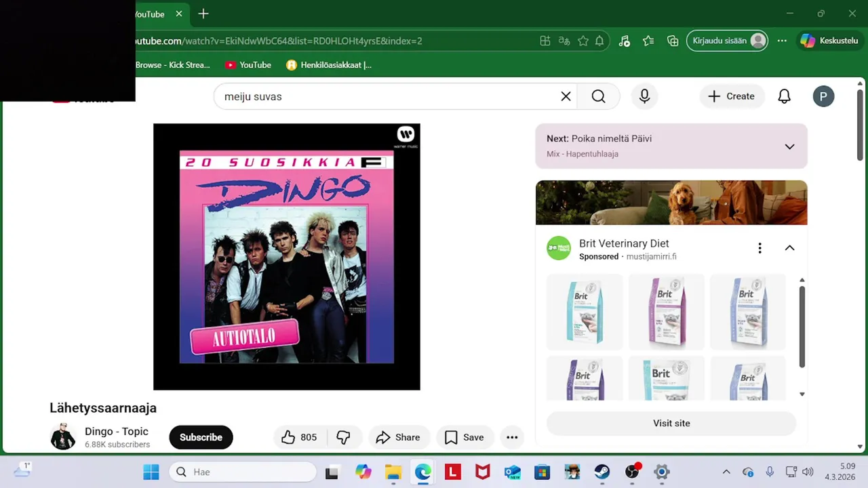Open Task View on taskbar
The width and height of the screenshot is (868, 488).
click(332, 472)
